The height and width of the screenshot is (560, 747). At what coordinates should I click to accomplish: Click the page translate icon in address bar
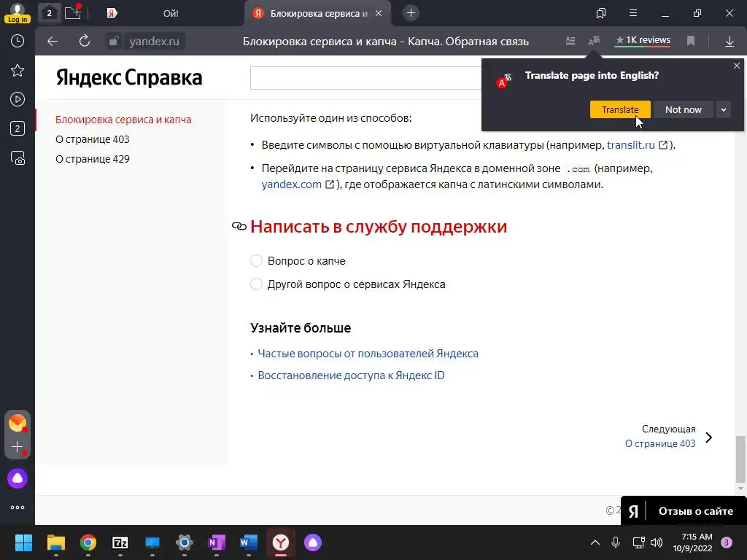pos(594,41)
